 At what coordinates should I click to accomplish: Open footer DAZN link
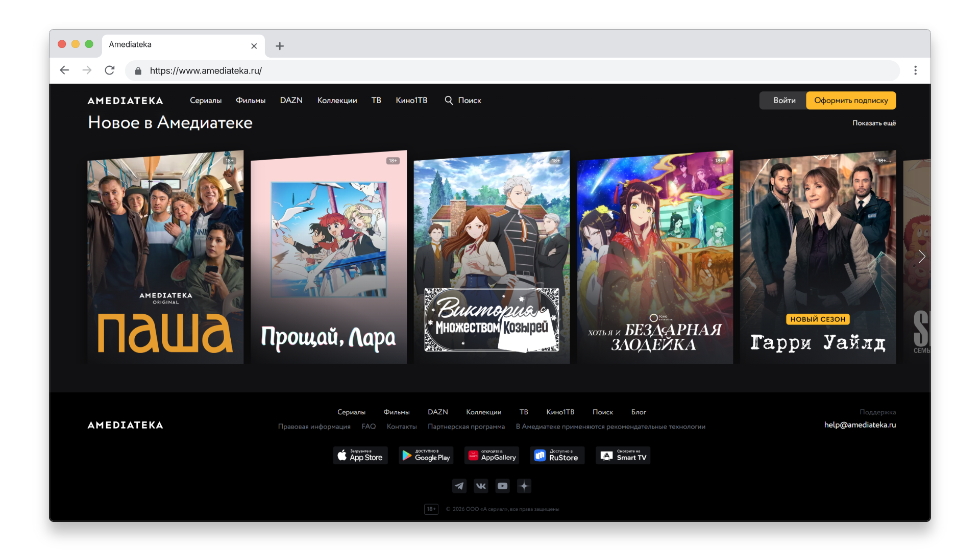pyautogui.click(x=438, y=412)
